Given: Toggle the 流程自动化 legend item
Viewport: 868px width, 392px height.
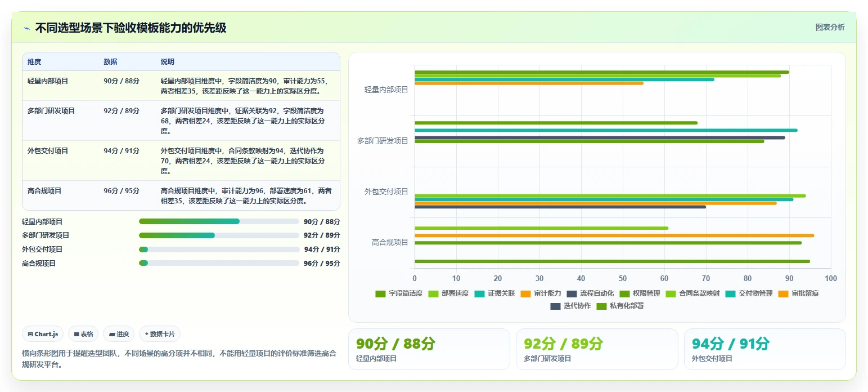Looking at the screenshot, I should [590, 293].
